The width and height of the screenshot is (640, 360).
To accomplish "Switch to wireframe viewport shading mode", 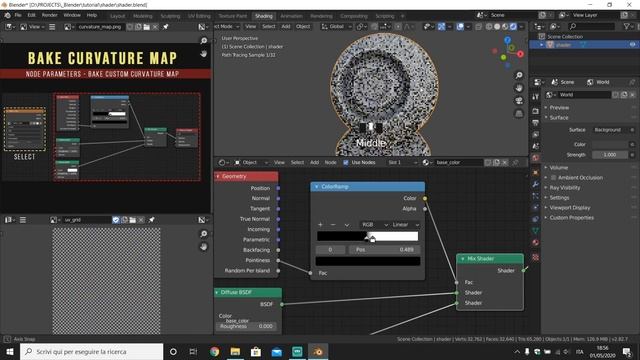I will pyautogui.click(x=489, y=27).
